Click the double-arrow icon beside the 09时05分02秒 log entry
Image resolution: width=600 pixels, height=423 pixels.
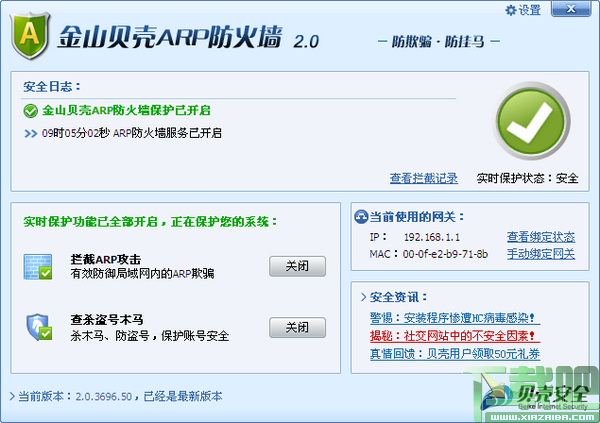coord(31,133)
